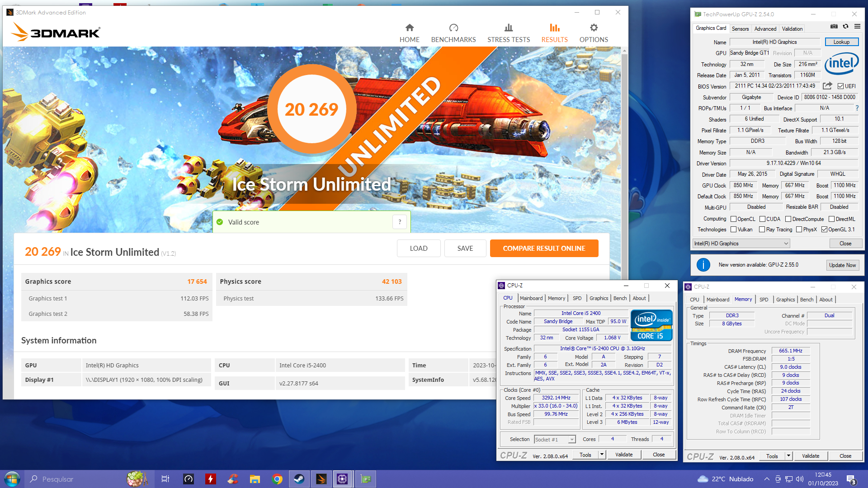Image resolution: width=868 pixels, height=488 pixels.
Task: Open Steam from the taskbar
Action: pos(299,479)
